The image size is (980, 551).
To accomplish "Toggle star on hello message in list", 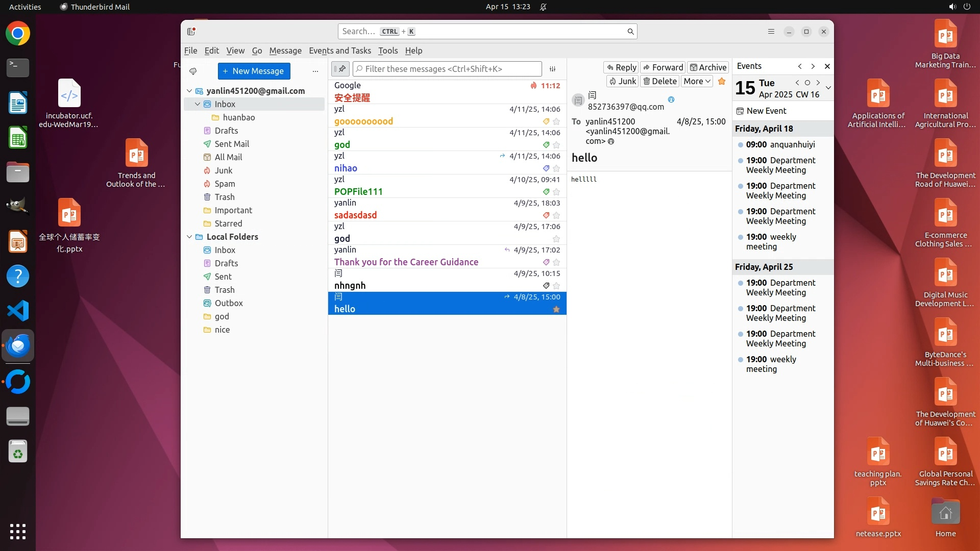I will [556, 309].
